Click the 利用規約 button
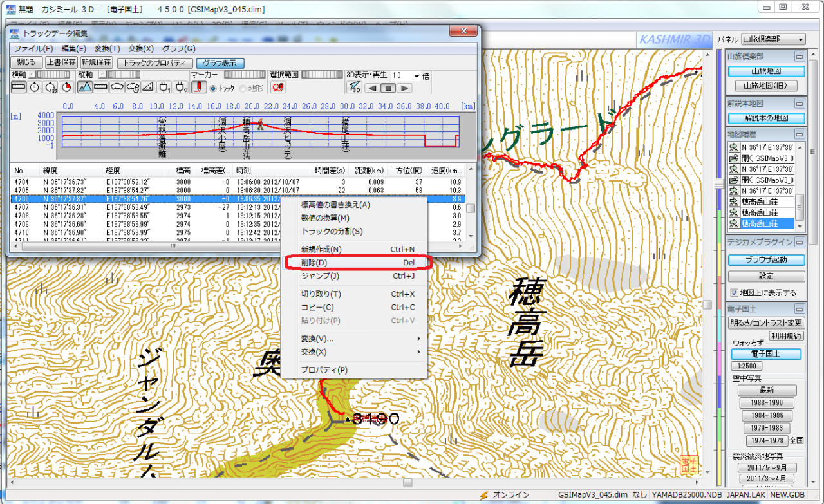 tap(787, 336)
